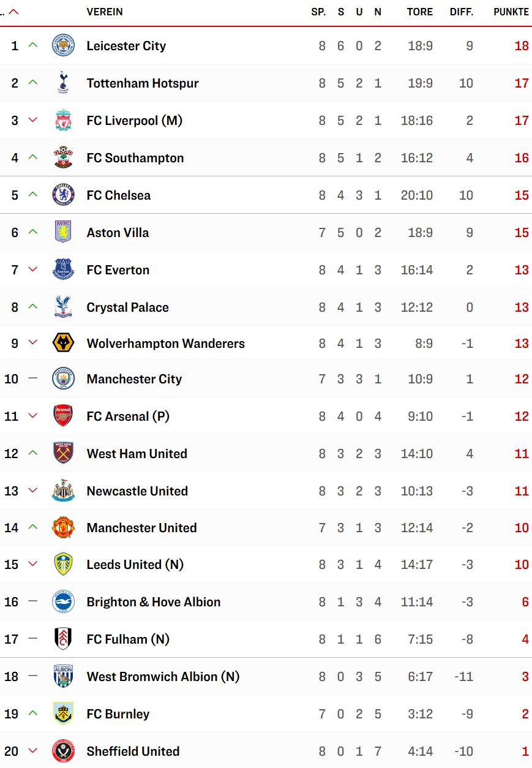Image resolution: width=532 pixels, height=768 pixels.
Task: Sort by the TORE column header
Action: click(x=420, y=12)
